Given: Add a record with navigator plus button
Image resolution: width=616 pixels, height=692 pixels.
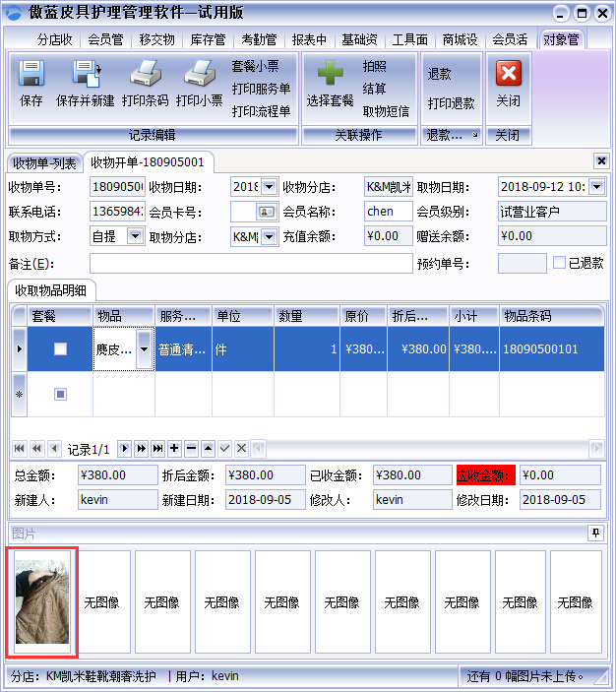Looking at the screenshot, I should (x=174, y=448).
